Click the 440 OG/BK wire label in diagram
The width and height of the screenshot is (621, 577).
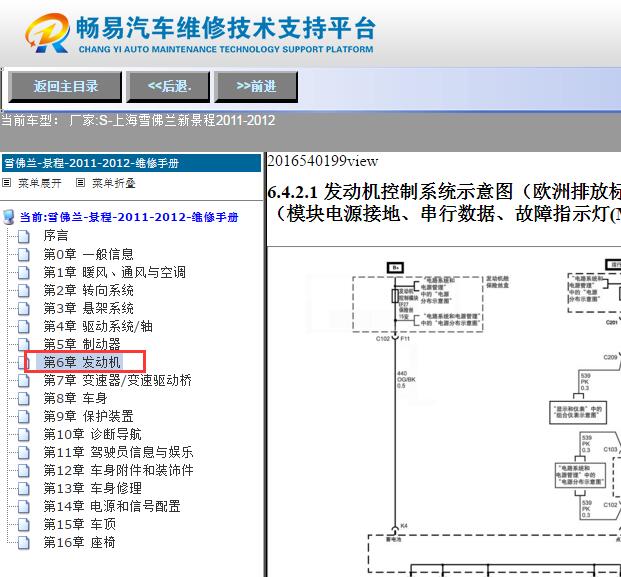406,379
